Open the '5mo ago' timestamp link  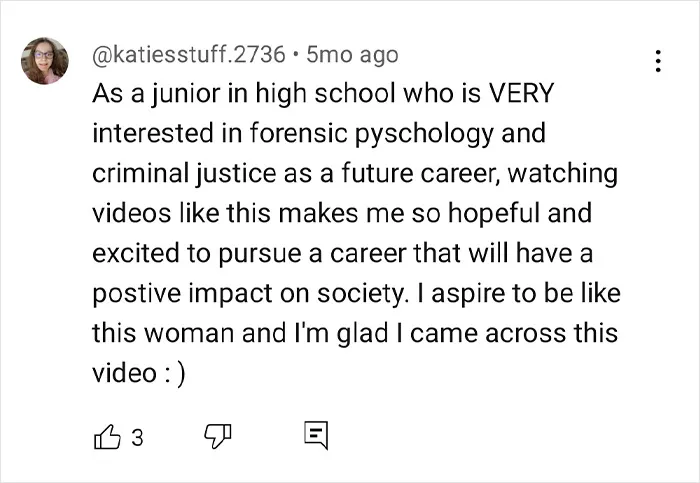pyautogui.click(x=352, y=55)
